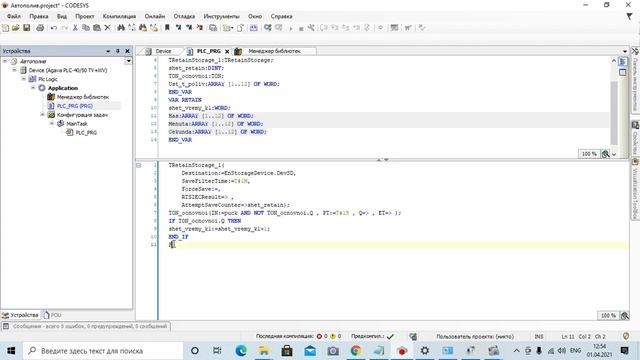Open the Отладка menu
Viewport: 640px width, 360px height.
coord(184,16)
